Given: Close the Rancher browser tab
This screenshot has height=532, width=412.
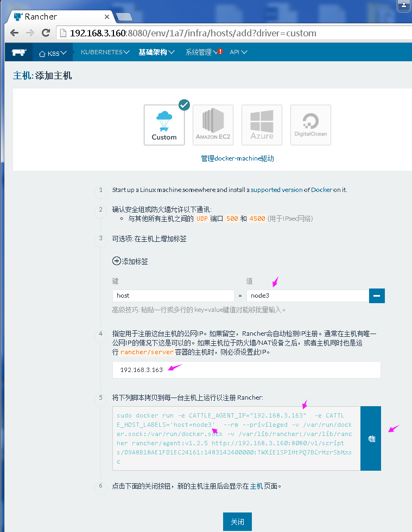Looking at the screenshot, I should pyautogui.click(x=106, y=17).
